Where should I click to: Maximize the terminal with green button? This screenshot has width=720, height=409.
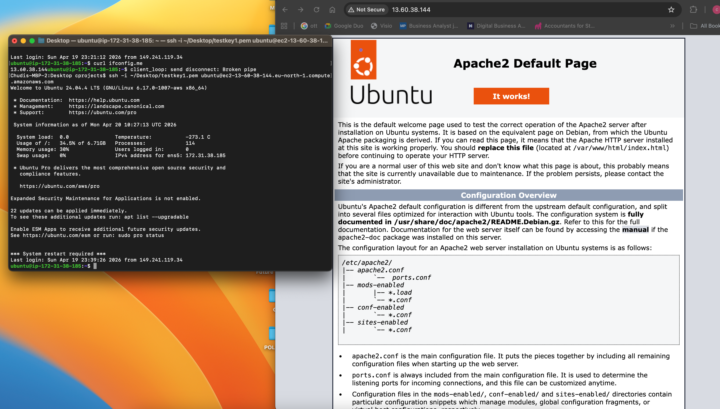pos(32,41)
